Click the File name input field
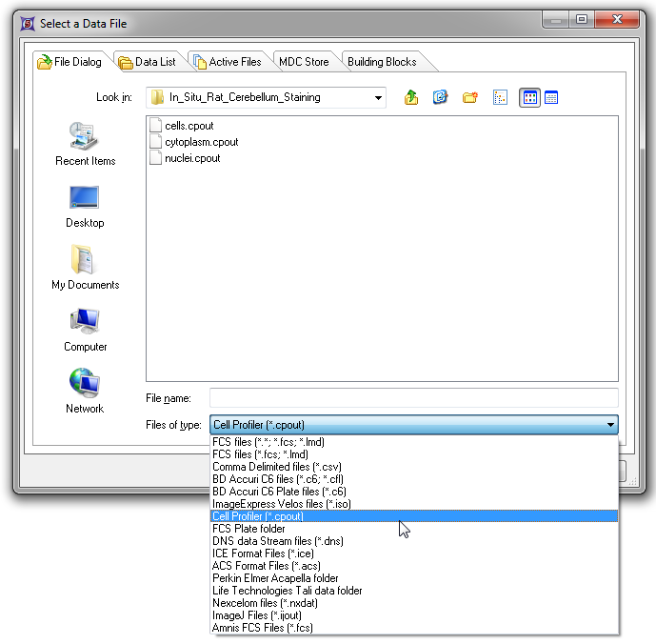This screenshot has height=644, width=656. coord(413,398)
